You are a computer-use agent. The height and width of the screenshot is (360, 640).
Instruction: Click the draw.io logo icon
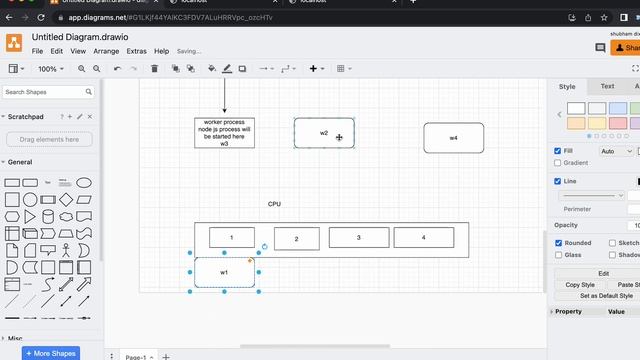[14, 43]
